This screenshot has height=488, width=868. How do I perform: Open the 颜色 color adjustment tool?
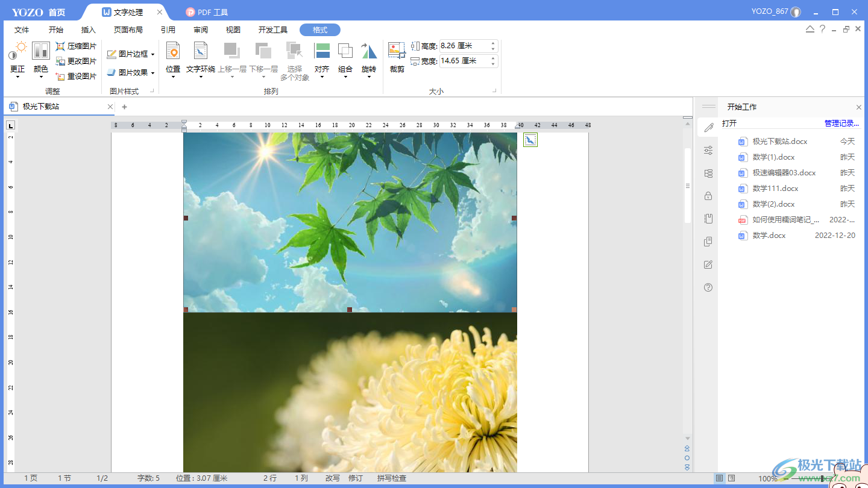41,59
